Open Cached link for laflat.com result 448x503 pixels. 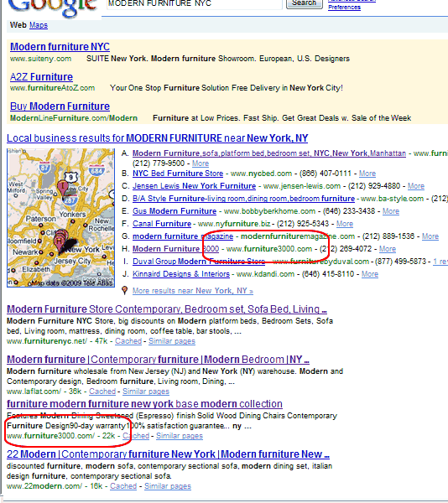point(102,392)
